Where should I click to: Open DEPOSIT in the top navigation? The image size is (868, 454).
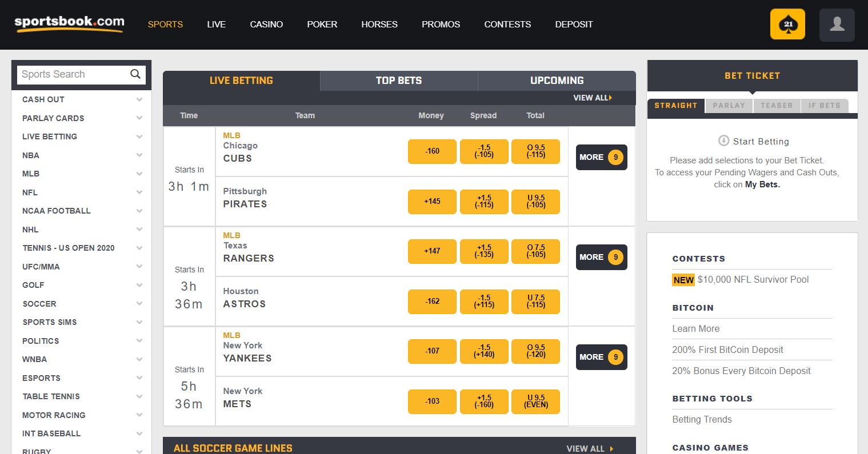574,25
